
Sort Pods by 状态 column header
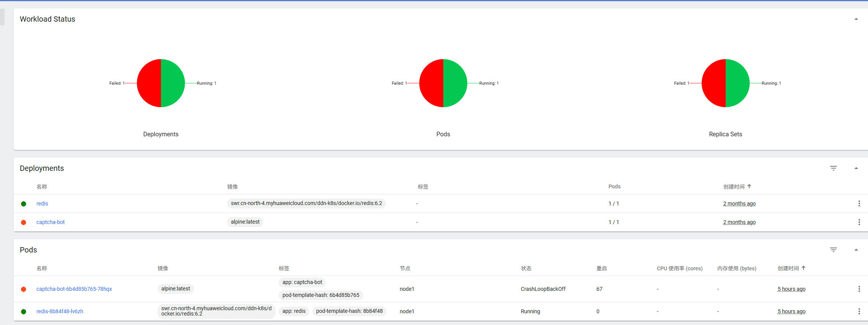[x=526, y=268]
